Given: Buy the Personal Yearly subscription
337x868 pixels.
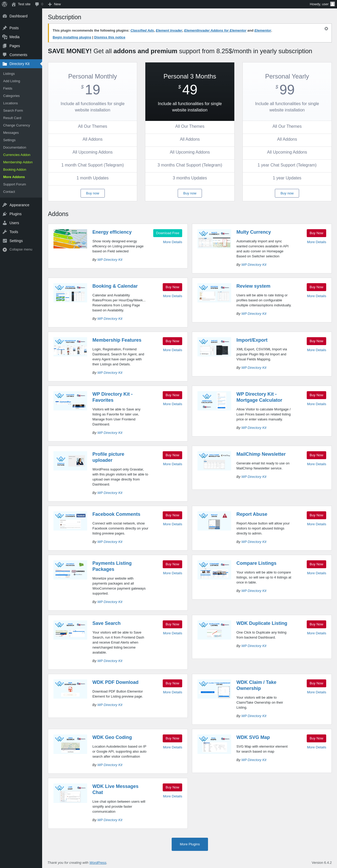Looking at the screenshot, I should click(x=287, y=193).
